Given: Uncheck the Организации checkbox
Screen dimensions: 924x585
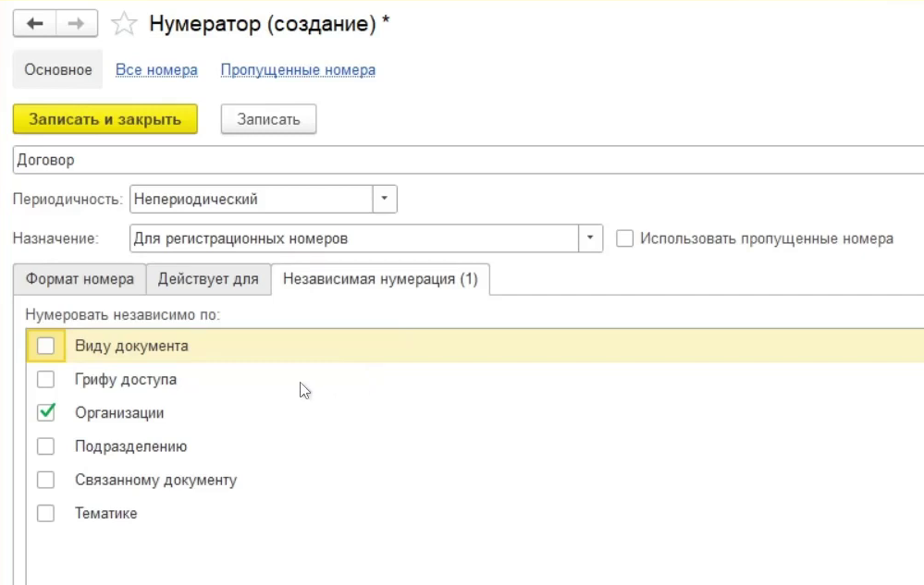Looking at the screenshot, I should (x=45, y=413).
